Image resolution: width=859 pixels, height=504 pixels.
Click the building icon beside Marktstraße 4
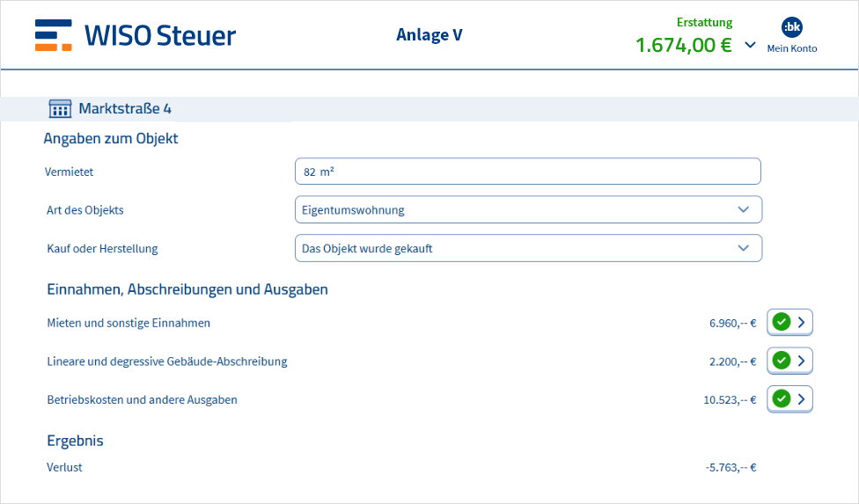[60, 109]
